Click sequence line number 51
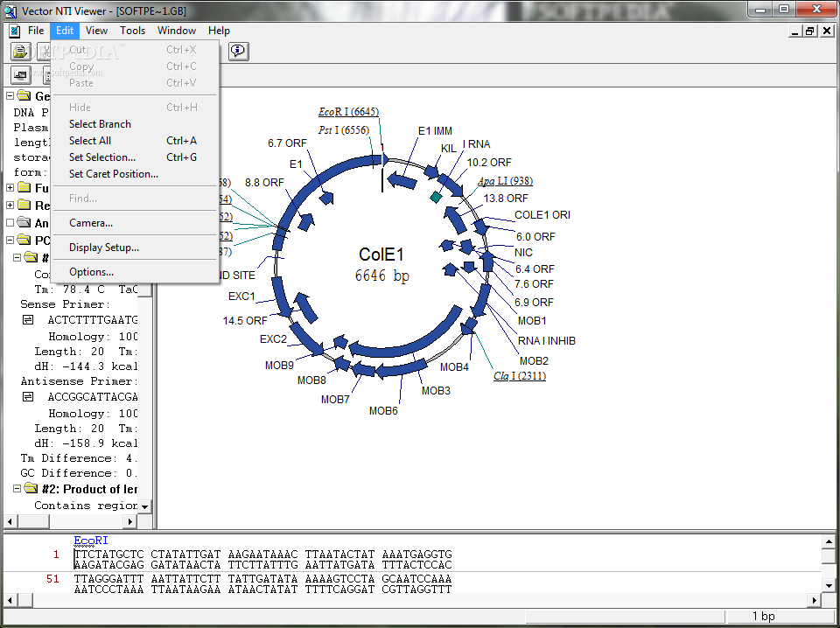This screenshot has width=840, height=628. tap(52, 579)
